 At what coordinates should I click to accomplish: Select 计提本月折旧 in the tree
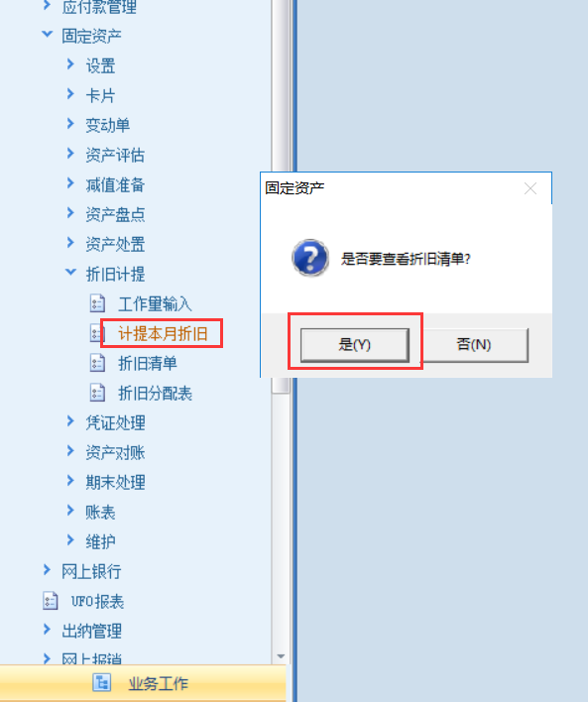click(x=163, y=333)
